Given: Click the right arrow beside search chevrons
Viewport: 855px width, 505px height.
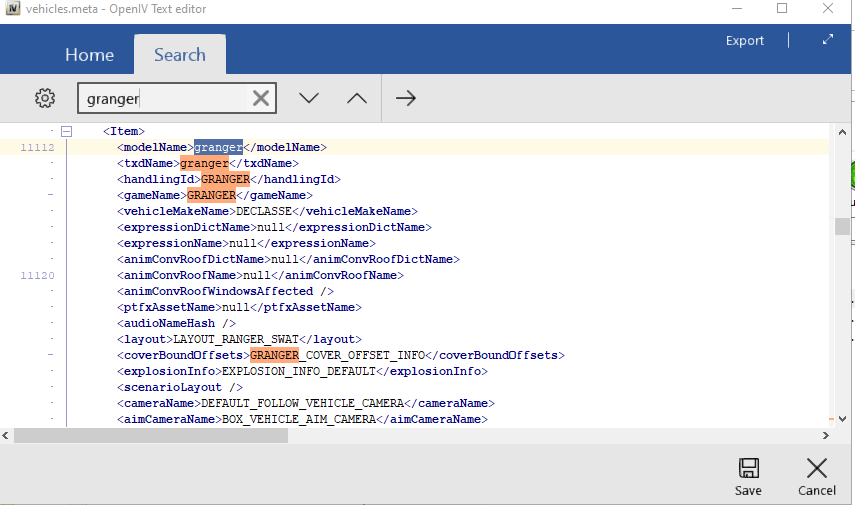Looking at the screenshot, I should tap(405, 98).
